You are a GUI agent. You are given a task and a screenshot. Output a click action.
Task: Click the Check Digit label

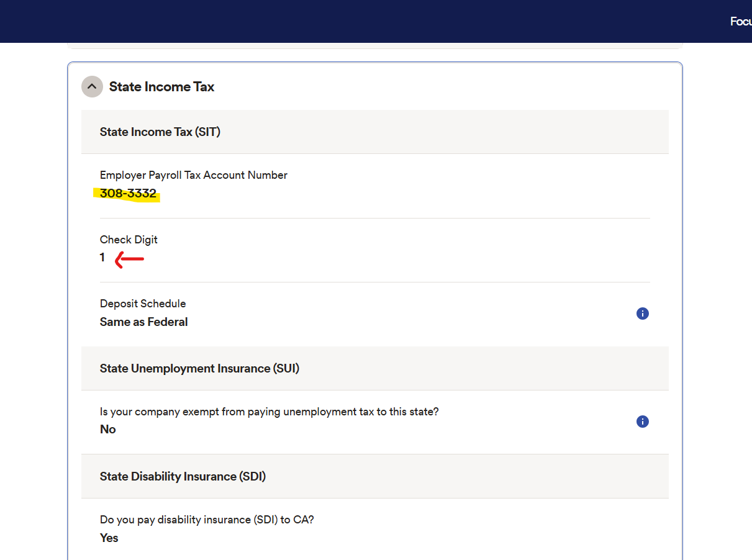click(129, 240)
